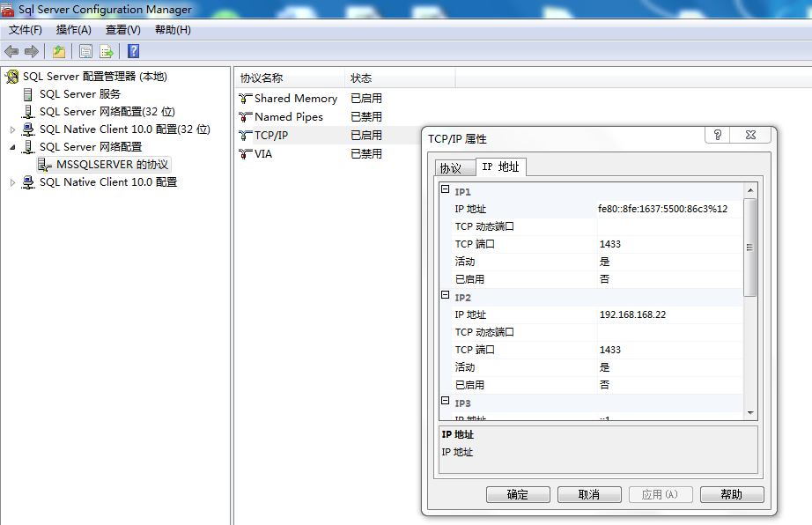Click the IP1 group header label
This screenshot has height=525, width=812.
462,192
